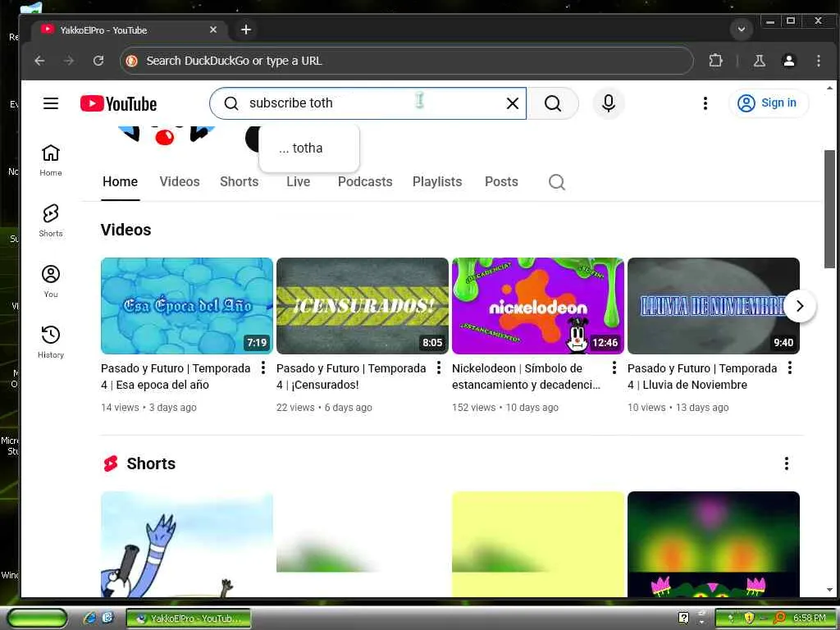Open History in the left sidebar
Viewport: 840px width, 630px height.
(x=51, y=342)
